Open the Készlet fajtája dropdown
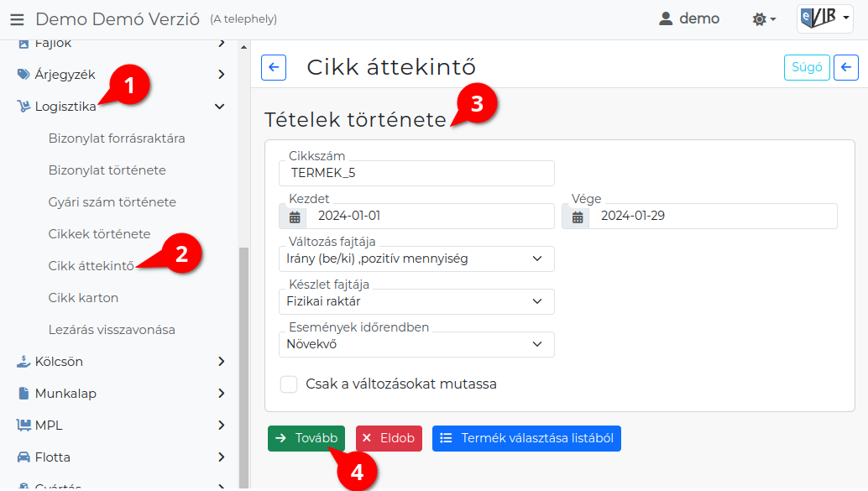This screenshot has width=868, height=491. tap(416, 301)
